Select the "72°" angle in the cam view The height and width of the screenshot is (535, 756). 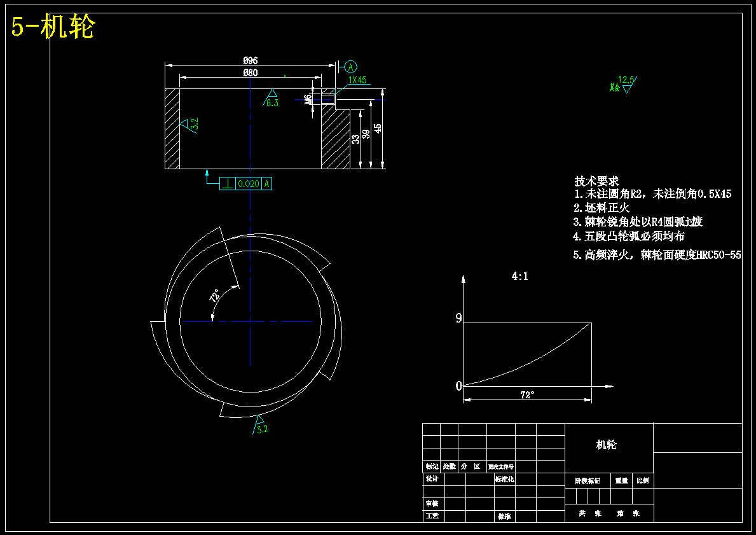point(215,295)
